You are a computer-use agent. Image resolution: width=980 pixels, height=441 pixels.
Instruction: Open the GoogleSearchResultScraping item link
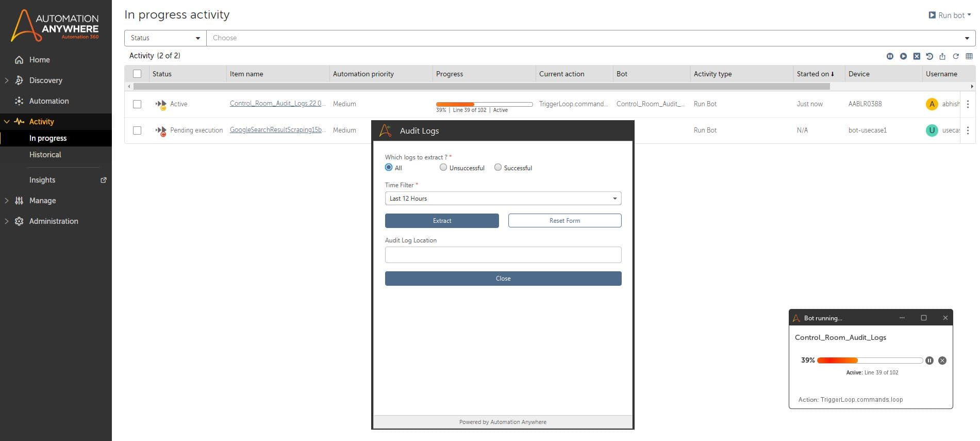click(x=278, y=130)
